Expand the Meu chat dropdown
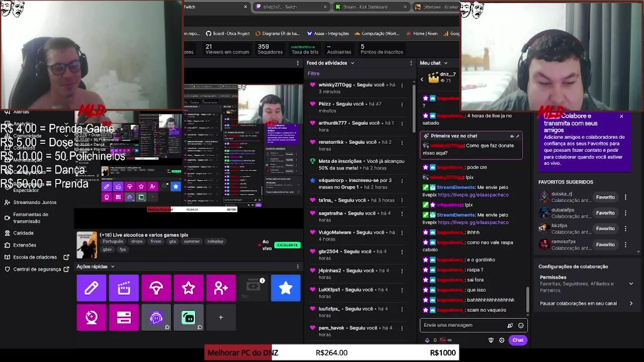Viewport: 644px width, 362px height. pos(434,63)
